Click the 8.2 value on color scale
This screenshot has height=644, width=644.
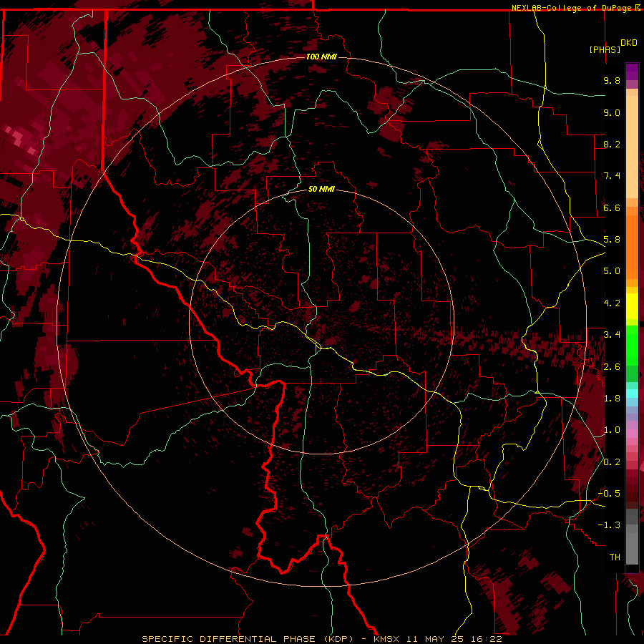[612, 144]
